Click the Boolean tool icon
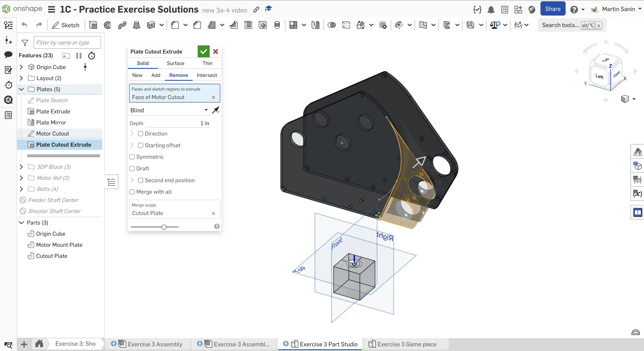 click(x=331, y=25)
